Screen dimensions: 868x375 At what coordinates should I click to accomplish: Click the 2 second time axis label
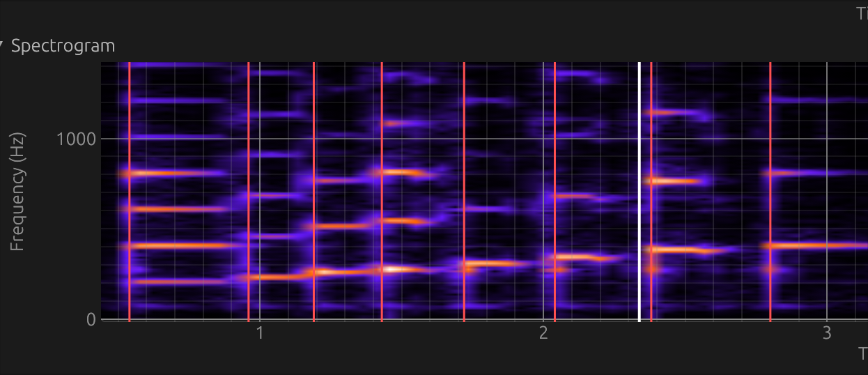pyautogui.click(x=543, y=333)
